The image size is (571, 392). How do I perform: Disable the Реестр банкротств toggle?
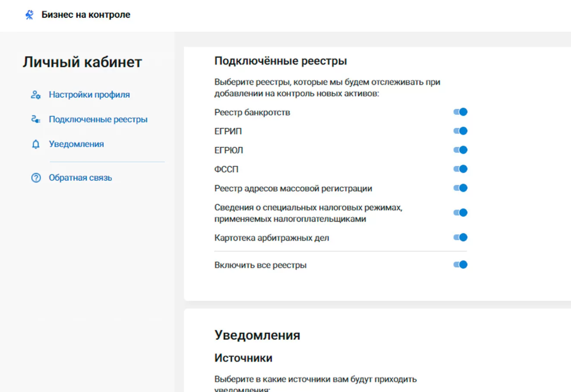click(x=460, y=112)
